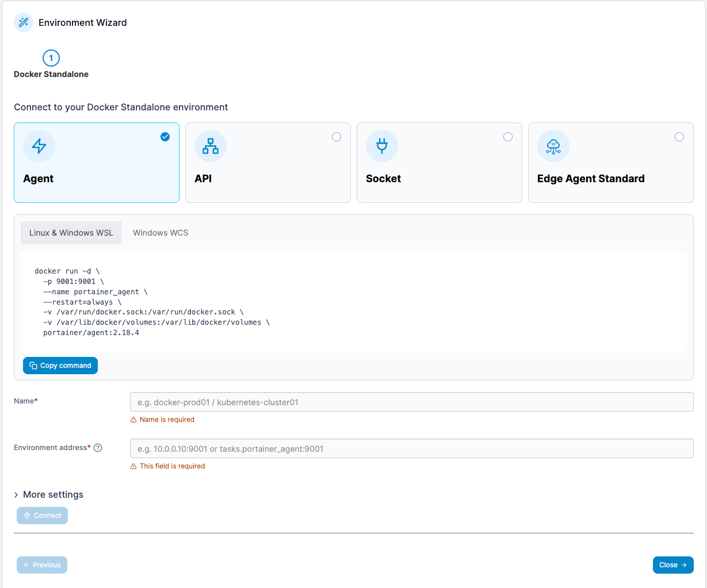Viewport: 707px width, 588px height.
Task: Click the Connect button
Action: click(43, 516)
